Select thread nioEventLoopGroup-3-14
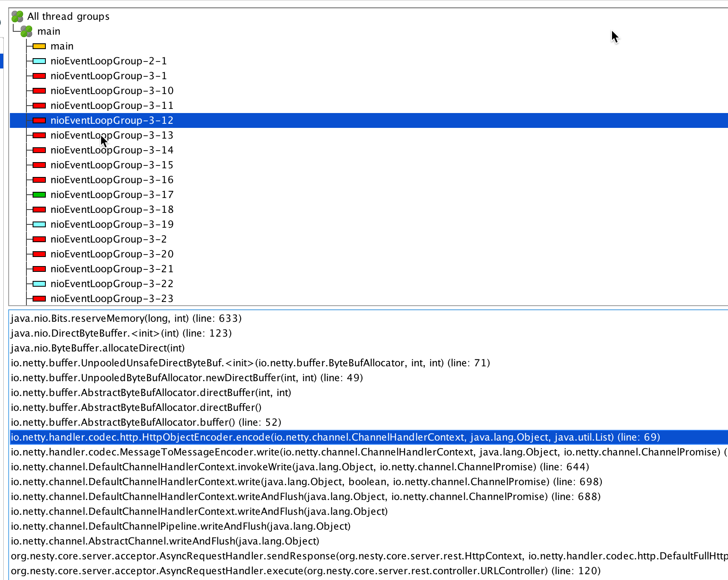 112,150
